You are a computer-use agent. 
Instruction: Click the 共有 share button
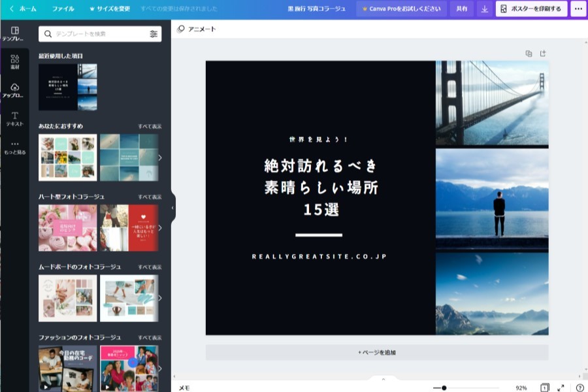(x=461, y=9)
